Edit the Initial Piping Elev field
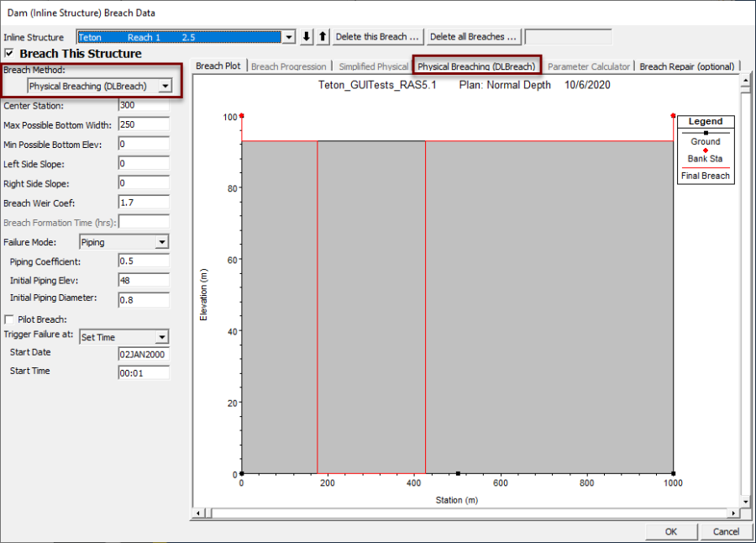This screenshot has height=543, width=756. pyautogui.click(x=142, y=281)
